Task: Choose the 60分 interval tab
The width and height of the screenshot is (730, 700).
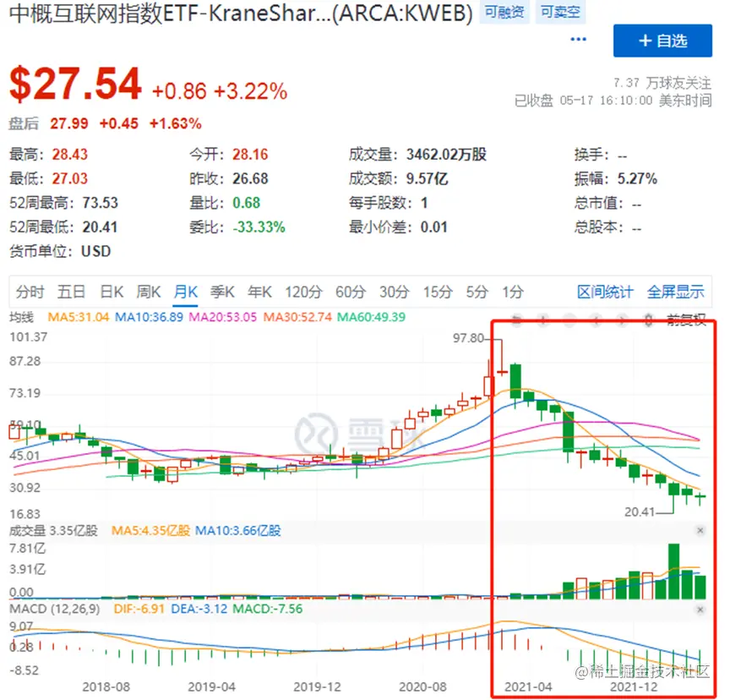Action: tap(351, 292)
